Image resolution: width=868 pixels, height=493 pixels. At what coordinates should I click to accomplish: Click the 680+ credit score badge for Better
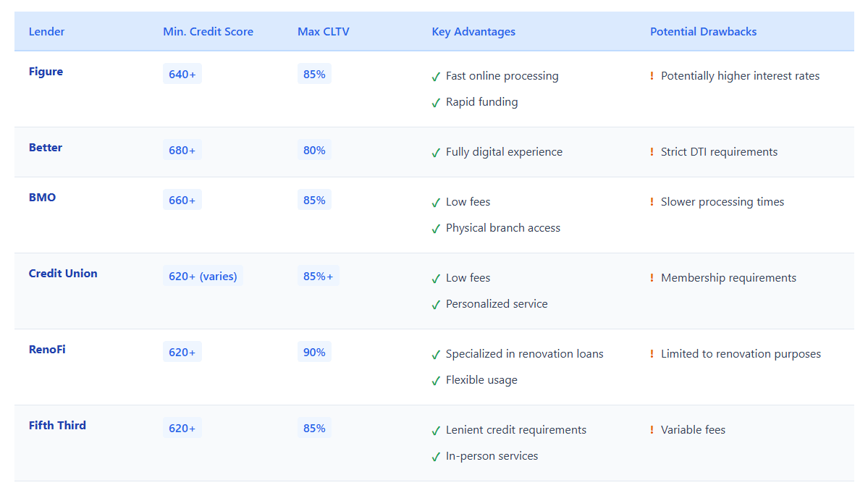pos(182,151)
